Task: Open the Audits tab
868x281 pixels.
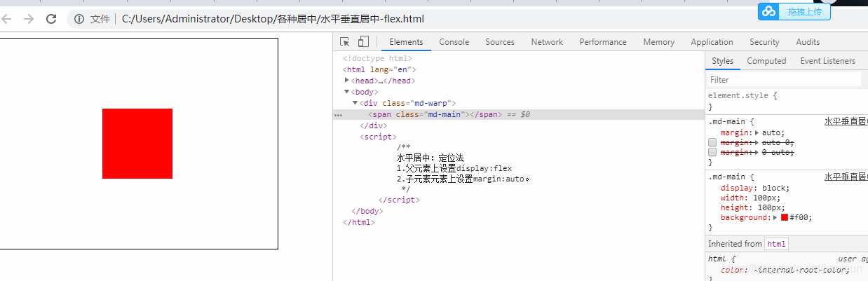Action: point(808,42)
